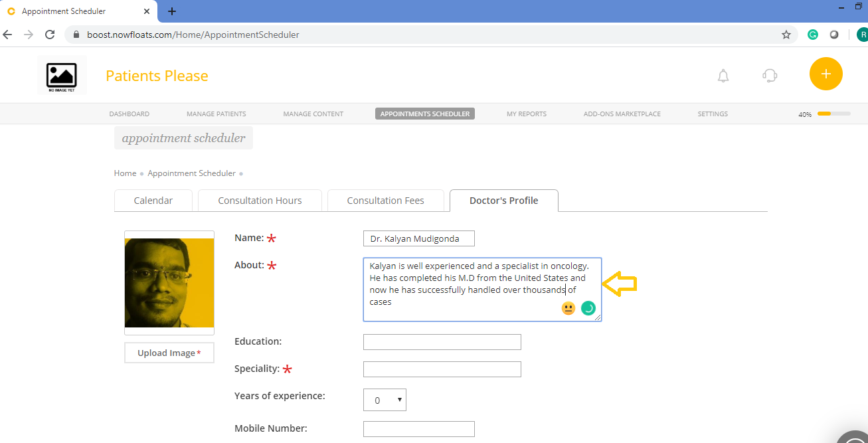868x443 pixels.
Task: Bookmark page with the star icon
Action: [x=786, y=35]
